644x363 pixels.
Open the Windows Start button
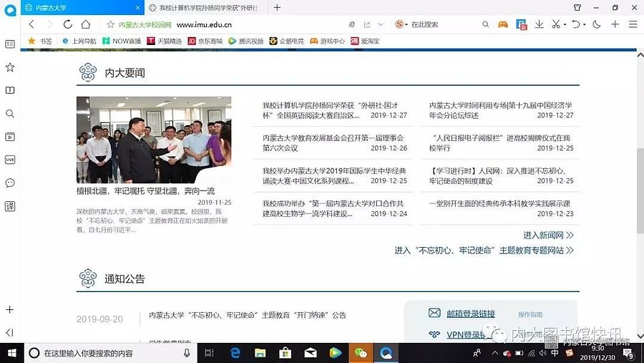pyautogui.click(x=12, y=353)
